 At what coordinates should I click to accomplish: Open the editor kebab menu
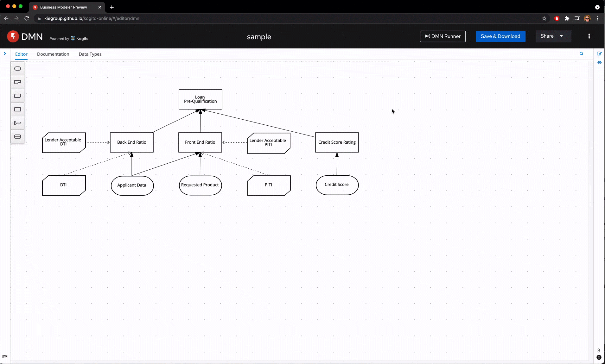(x=589, y=36)
